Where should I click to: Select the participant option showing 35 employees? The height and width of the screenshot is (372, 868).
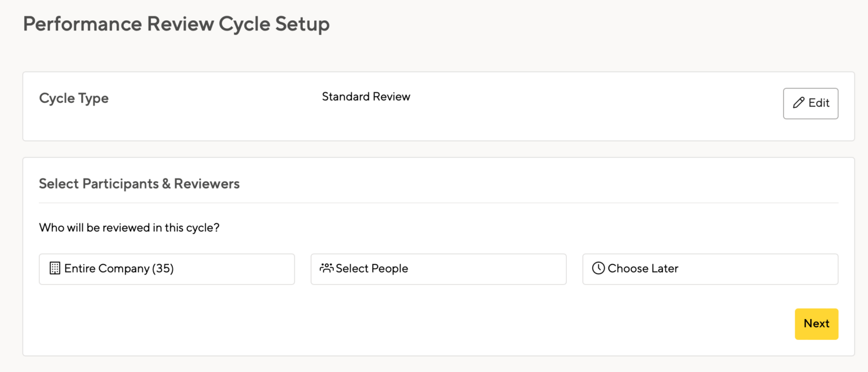coord(166,269)
